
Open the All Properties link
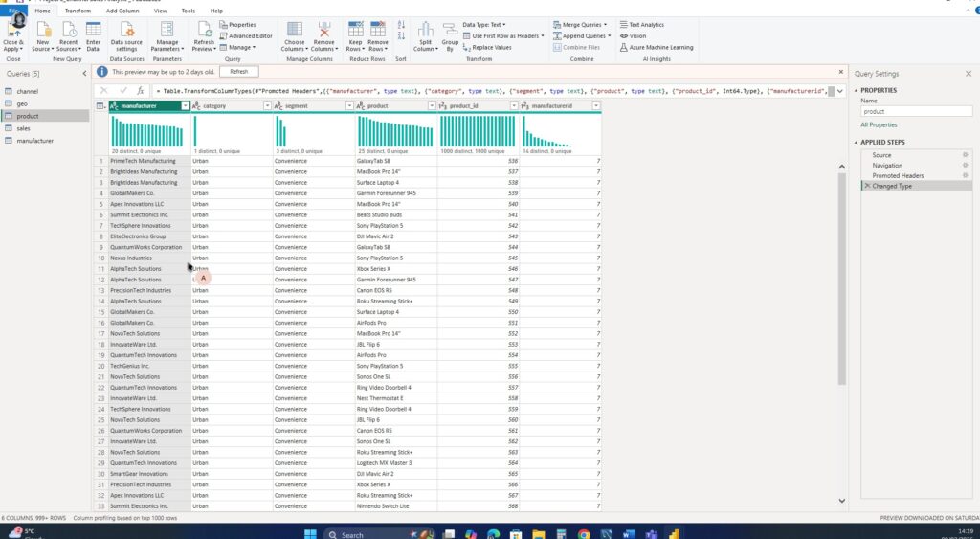click(x=879, y=125)
